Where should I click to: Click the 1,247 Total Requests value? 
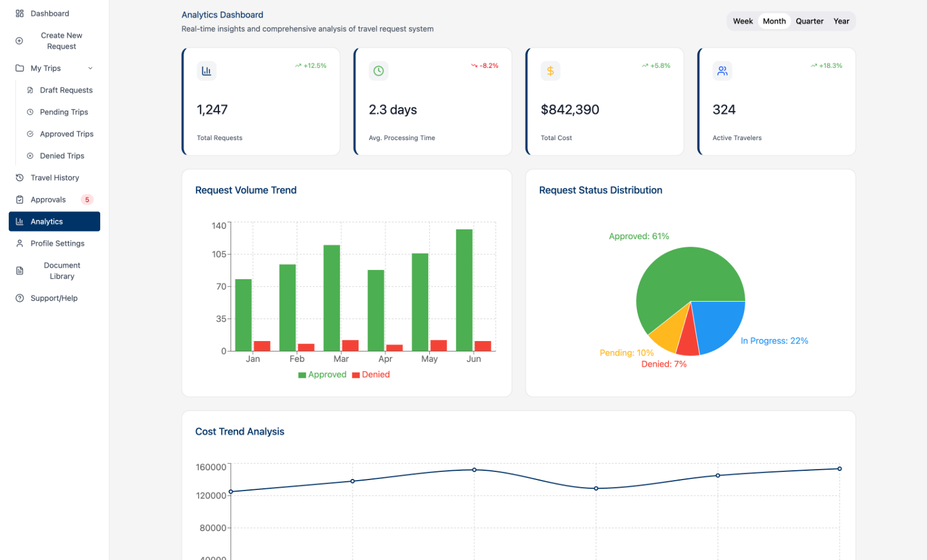[x=212, y=109]
